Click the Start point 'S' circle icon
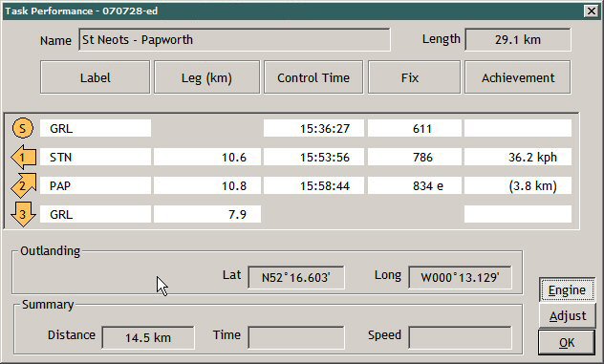 point(23,128)
